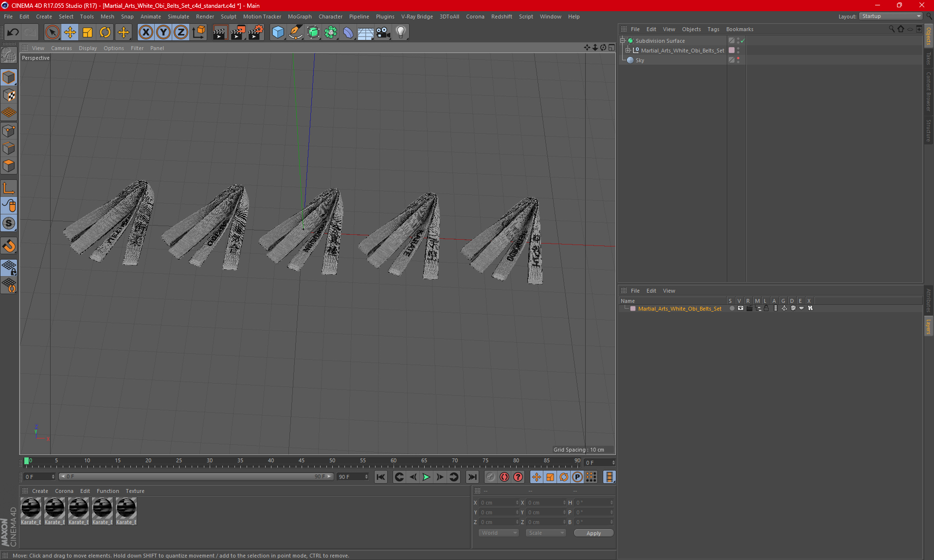Click Make Editable icon in left sidebar
This screenshot has height=560, width=934.
(9, 55)
